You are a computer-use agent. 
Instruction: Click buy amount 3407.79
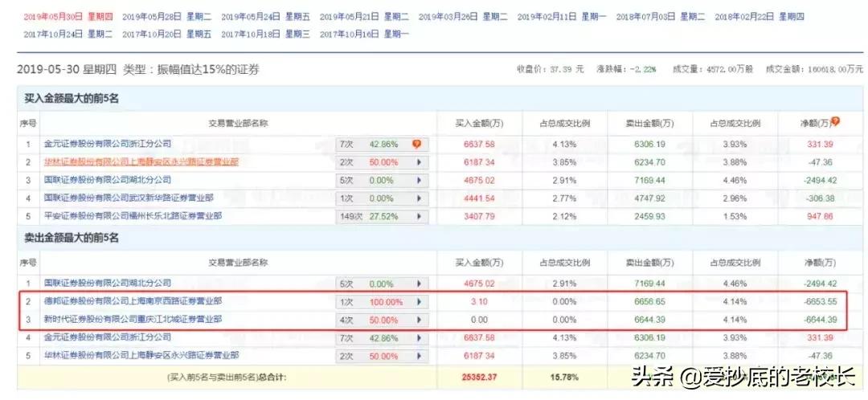479,216
